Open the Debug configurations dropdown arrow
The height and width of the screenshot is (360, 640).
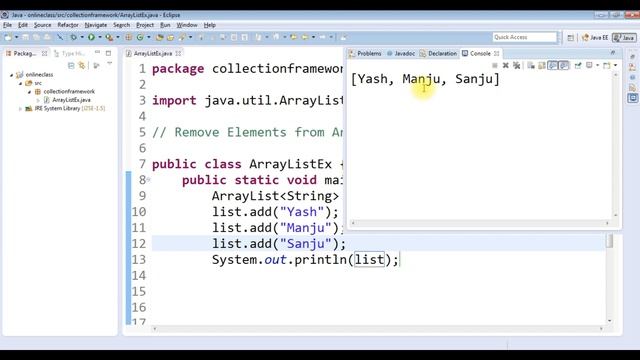[82, 37]
